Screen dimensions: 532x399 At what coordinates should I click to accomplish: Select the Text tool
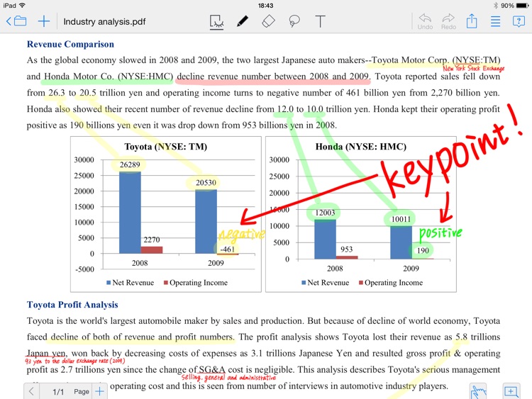[320, 21]
